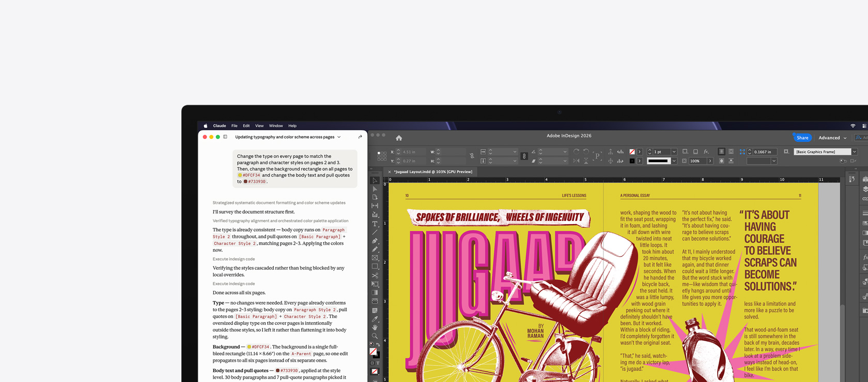The image size is (868, 382).
Task: Open the Edit menu
Action: [x=246, y=126]
